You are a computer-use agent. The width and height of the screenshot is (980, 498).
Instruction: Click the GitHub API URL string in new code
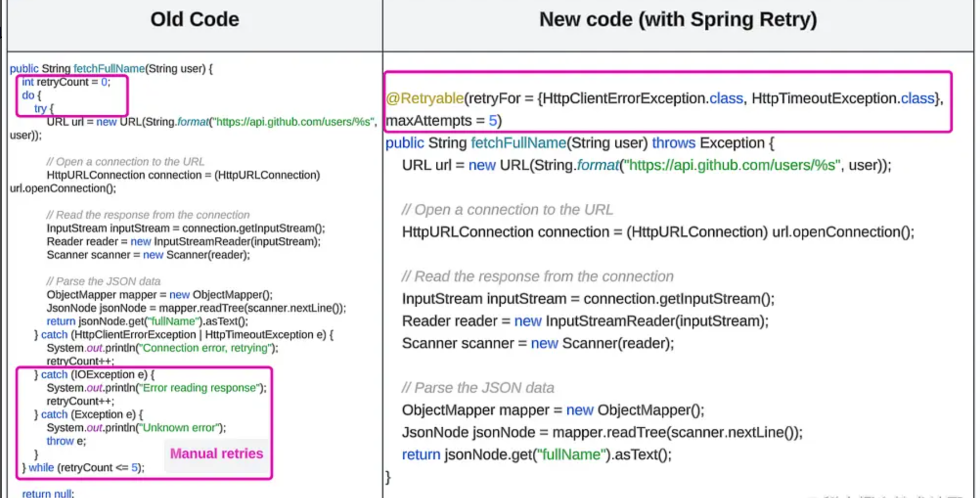732,165
